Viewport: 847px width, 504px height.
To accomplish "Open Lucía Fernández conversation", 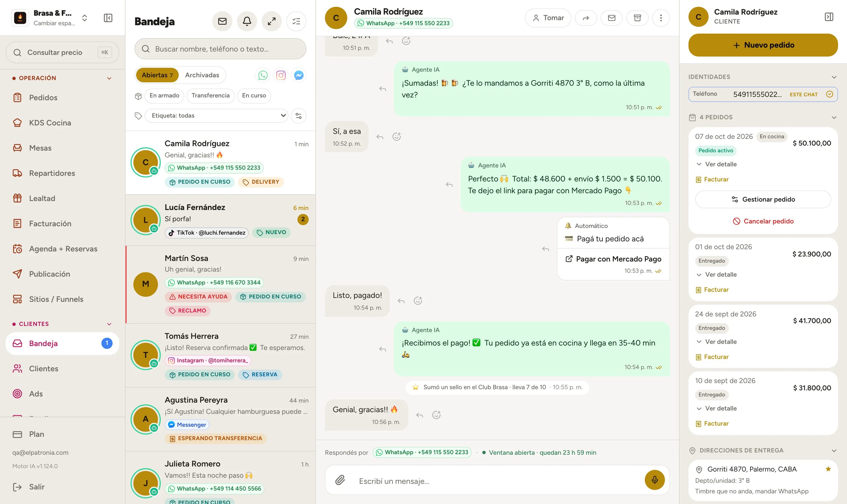I will [x=220, y=220].
